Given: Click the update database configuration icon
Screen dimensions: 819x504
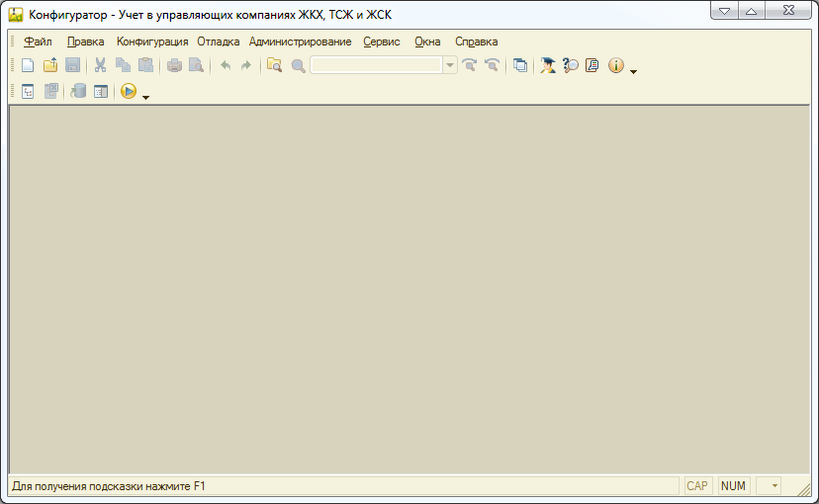Looking at the screenshot, I should click(x=78, y=91).
